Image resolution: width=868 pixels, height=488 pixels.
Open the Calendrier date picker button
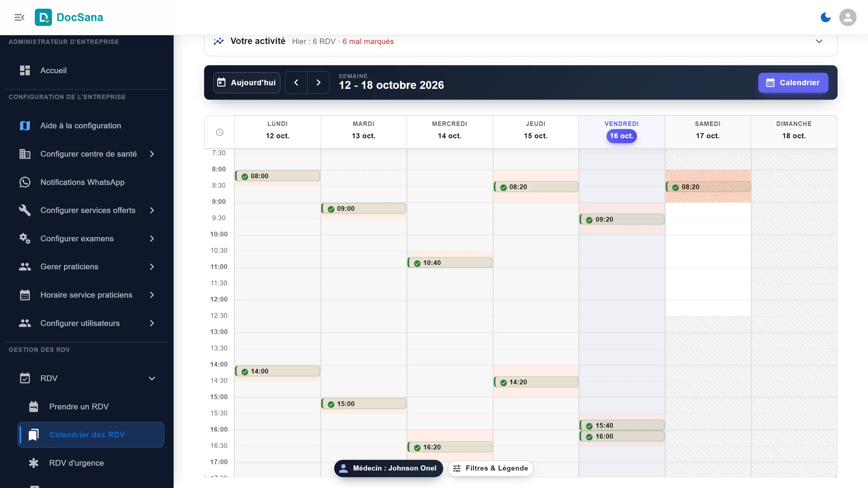click(793, 83)
